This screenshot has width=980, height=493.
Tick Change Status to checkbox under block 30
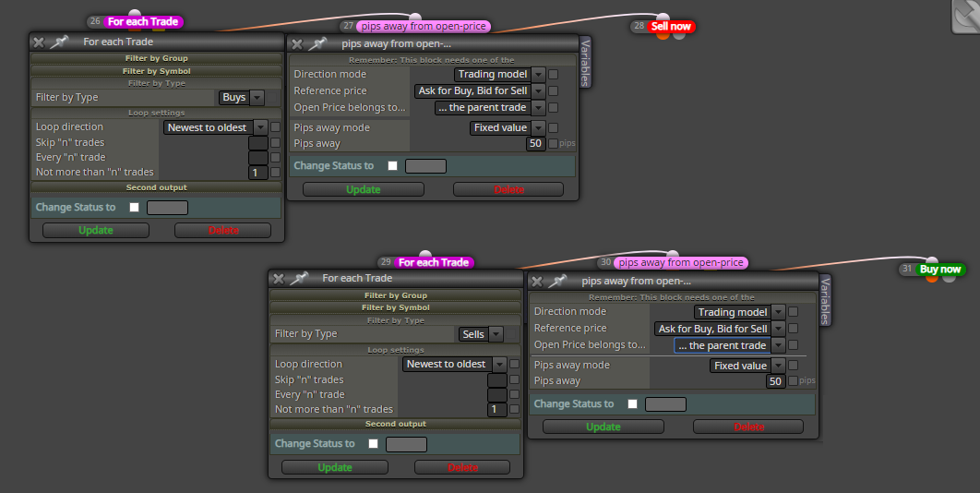coord(632,404)
